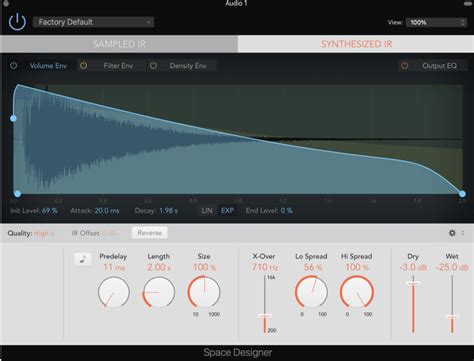Click the Length 2.00 s value
This screenshot has width=474, height=361.
click(159, 267)
